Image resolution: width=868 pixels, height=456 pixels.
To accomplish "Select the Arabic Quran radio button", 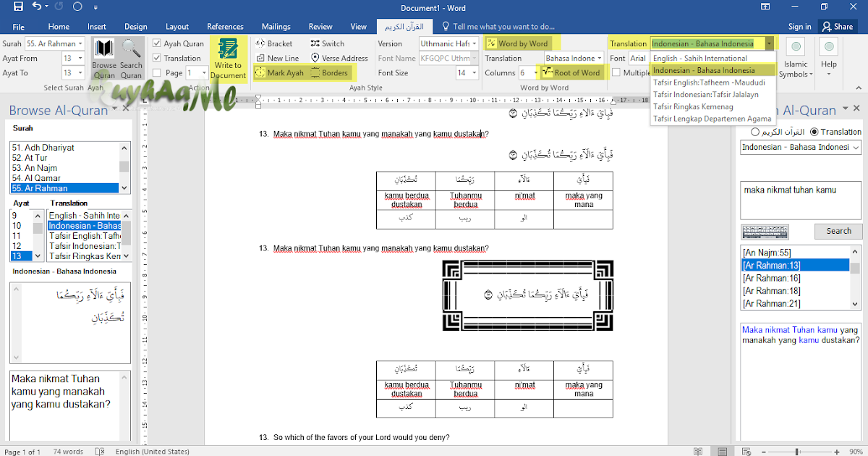I will 755,132.
